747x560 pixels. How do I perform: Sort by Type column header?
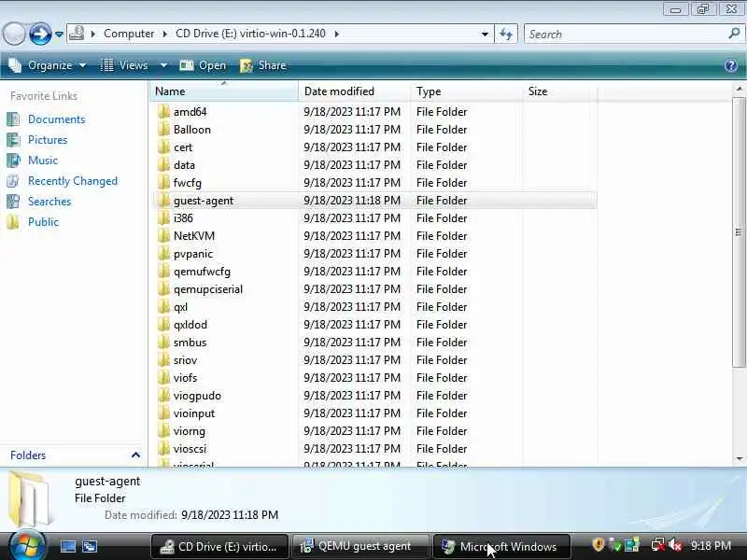[x=466, y=91]
